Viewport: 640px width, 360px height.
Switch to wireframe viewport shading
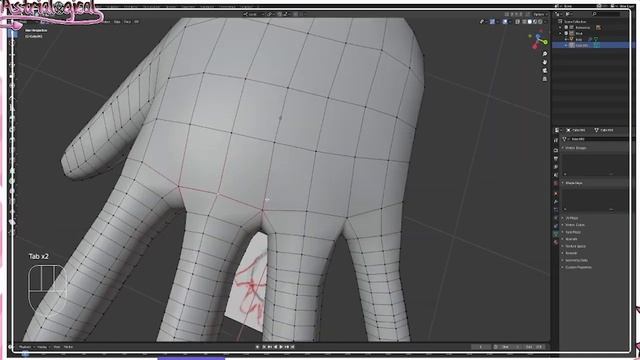coord(524,22)
